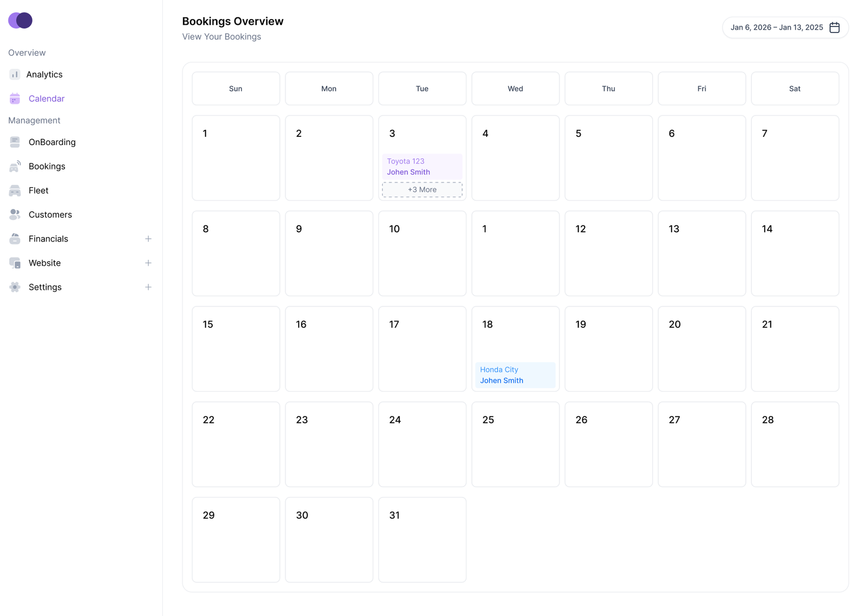Click the Fleet car icon
866x616 pixels.
pyautogui.click(x=15, y=191)
